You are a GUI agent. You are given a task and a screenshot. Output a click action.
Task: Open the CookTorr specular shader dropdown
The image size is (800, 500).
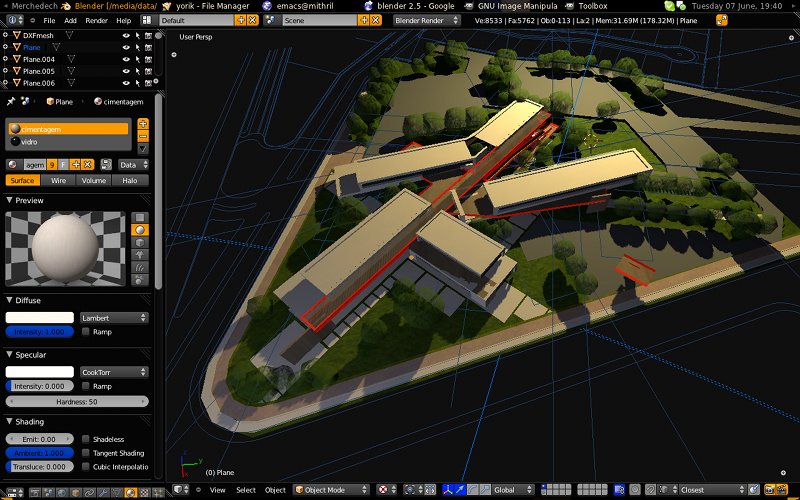(x=114, y=372)
